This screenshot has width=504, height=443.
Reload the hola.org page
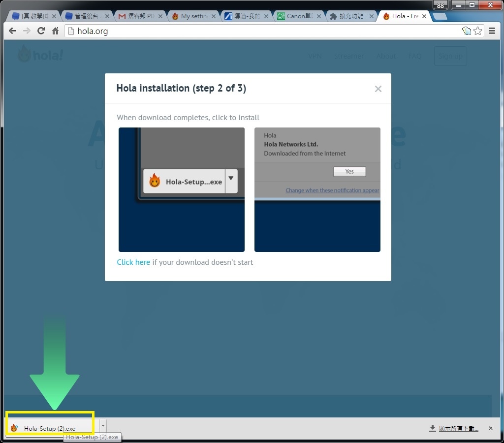41,31
